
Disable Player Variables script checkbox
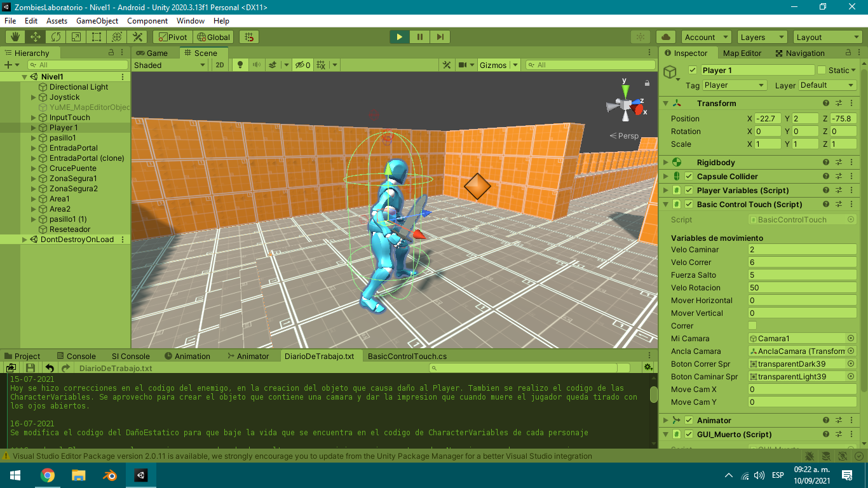[689, 191]
